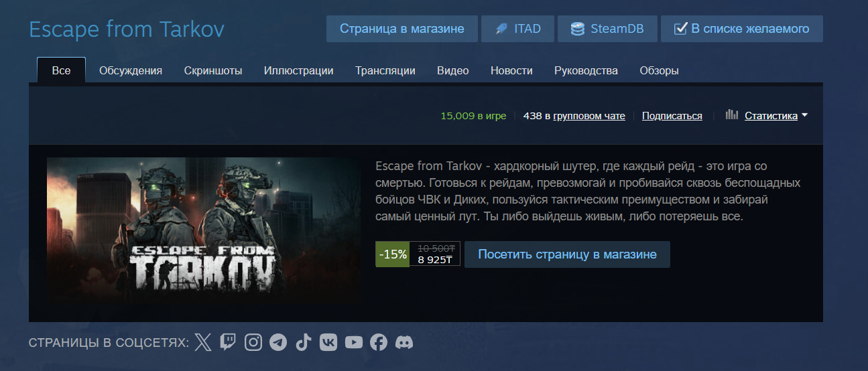Switch to the Обсуждения tab
Image resolution: width=868 pixels, height=371 pixels.
point(131,70)
